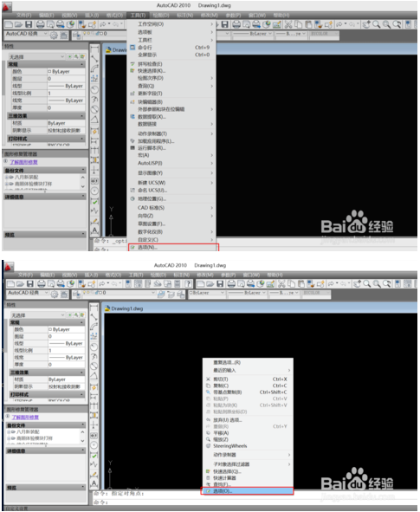Image resolution: width=420 pixels, height=512 pixels.
Task: Click the 拼写检查(E) spell check icon
Action: click(x=132, y=64)
